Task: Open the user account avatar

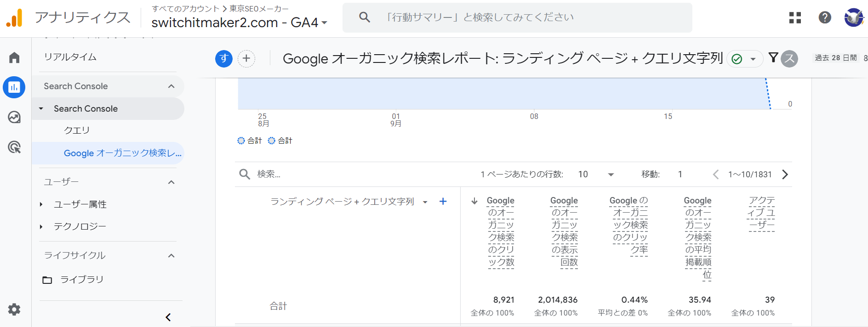Action: (854, 17)
